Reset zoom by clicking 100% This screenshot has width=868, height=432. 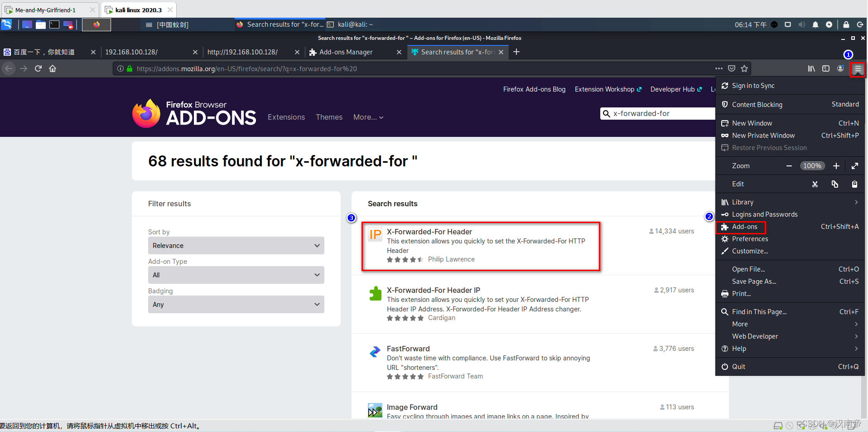tap(812, 166)
